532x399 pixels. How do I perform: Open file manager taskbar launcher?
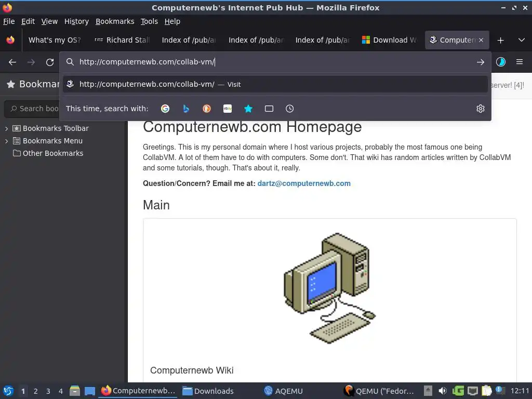tap(75, 391)
